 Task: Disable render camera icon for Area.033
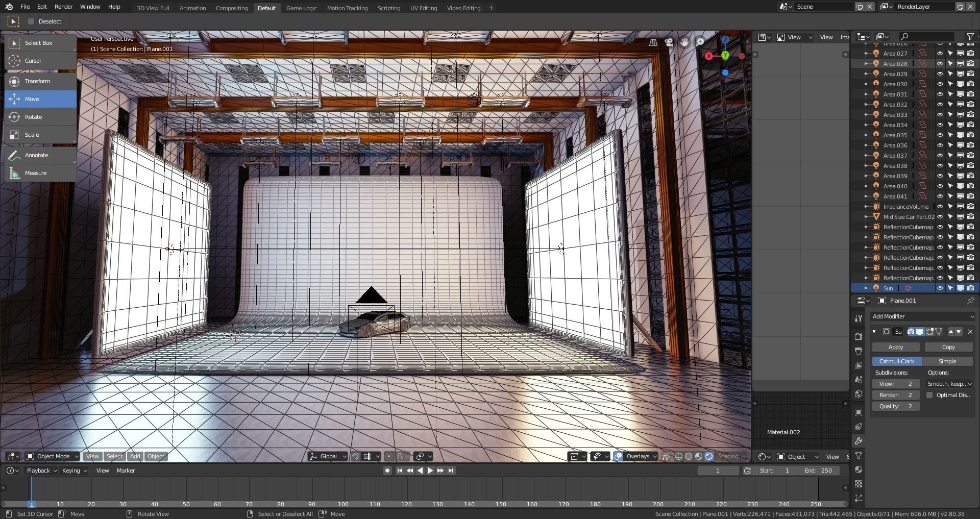(x=970, y=115)
